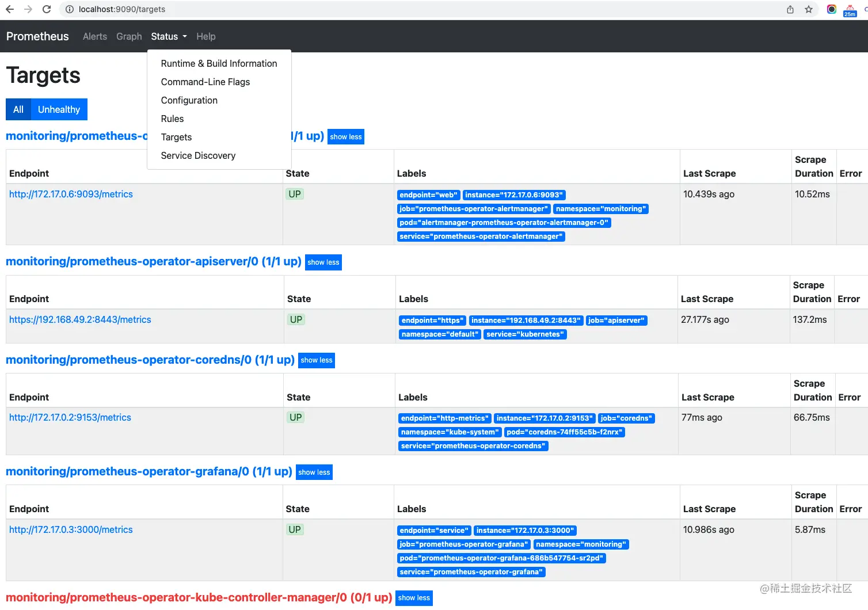This screenshot has width=868, height=610.
Task: Click label instance="172.17.0.6:9093"
Action: [x=514, y=195]
